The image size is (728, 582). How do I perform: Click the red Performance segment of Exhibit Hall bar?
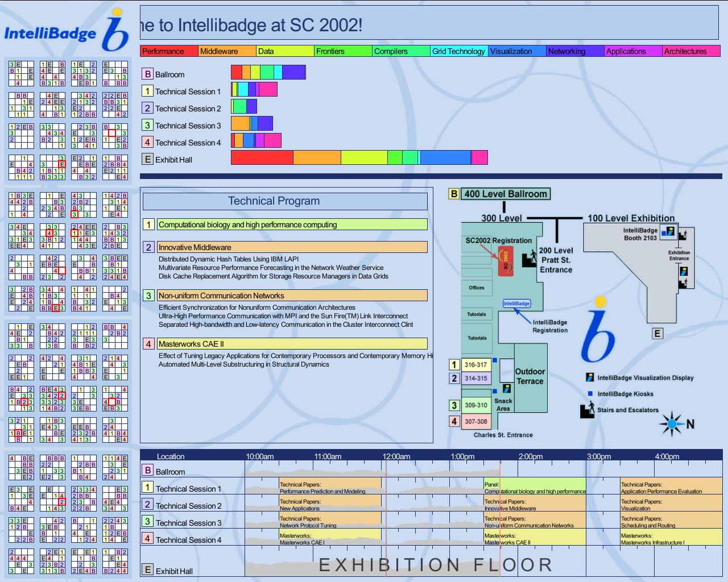coord(262,157)
